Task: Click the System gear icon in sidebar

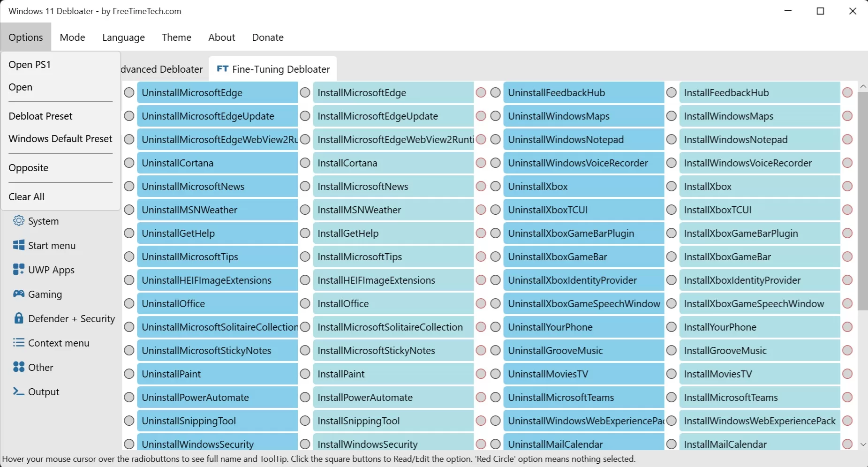Action: [x=19, y=221]
